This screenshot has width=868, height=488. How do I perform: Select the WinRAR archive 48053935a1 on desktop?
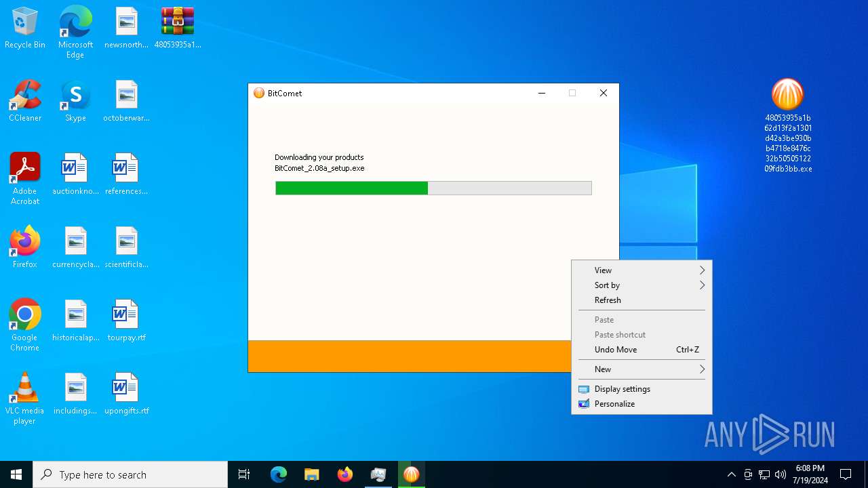[x=178, y=28]
